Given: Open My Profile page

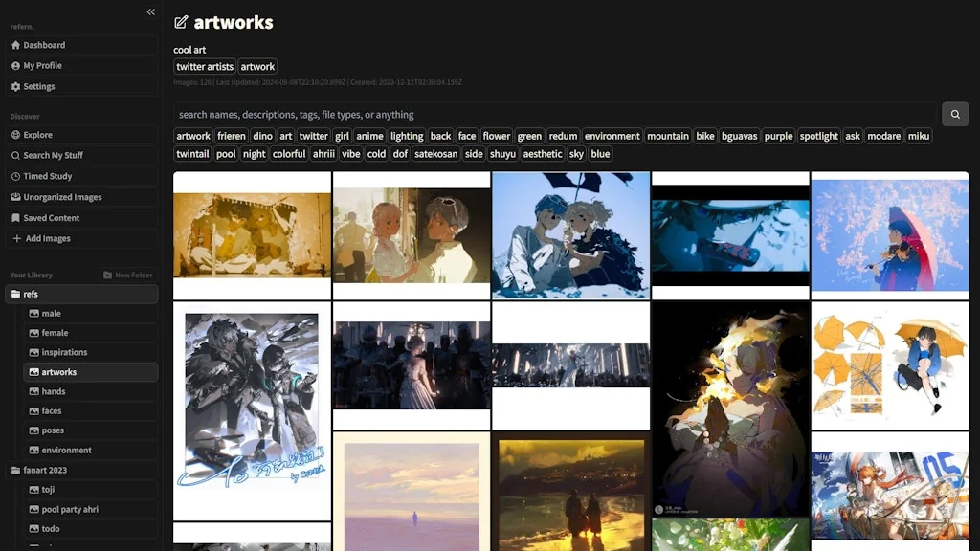Looking at the screenshot, I should 41,65.
